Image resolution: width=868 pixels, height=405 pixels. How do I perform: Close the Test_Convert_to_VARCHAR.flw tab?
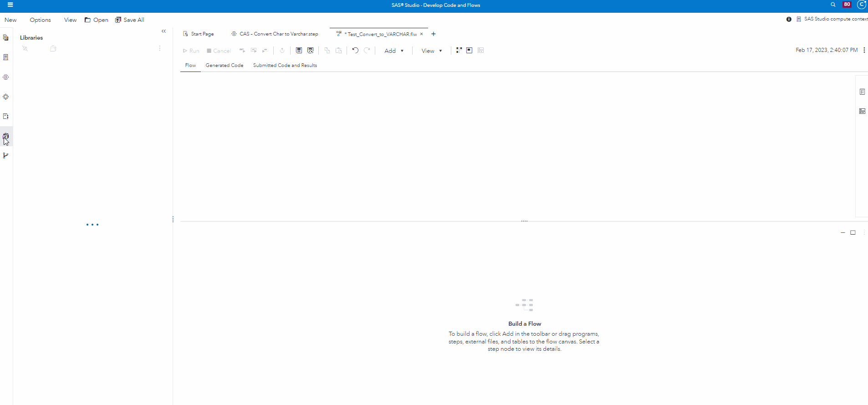pos(421,34)
